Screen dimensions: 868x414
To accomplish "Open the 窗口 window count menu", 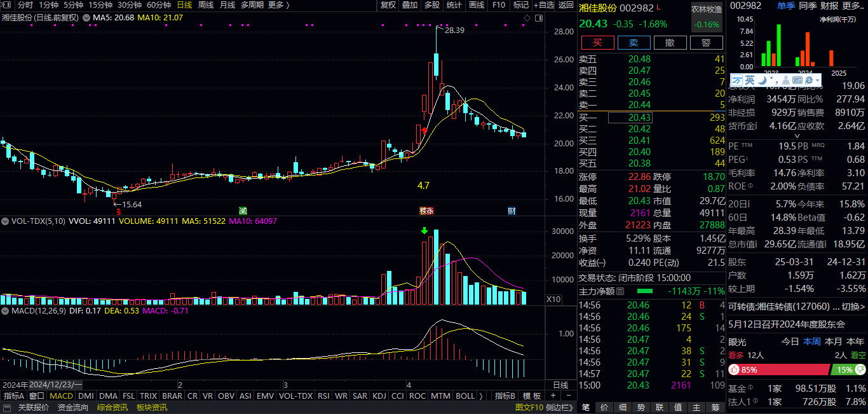I will point(37,396).
